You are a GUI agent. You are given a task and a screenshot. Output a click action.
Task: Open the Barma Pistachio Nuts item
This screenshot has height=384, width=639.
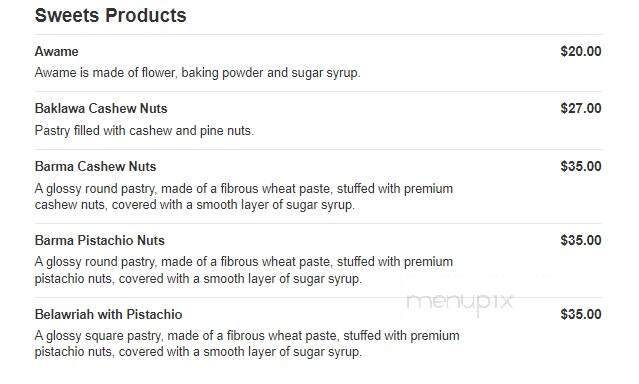(x=99, y=241)
